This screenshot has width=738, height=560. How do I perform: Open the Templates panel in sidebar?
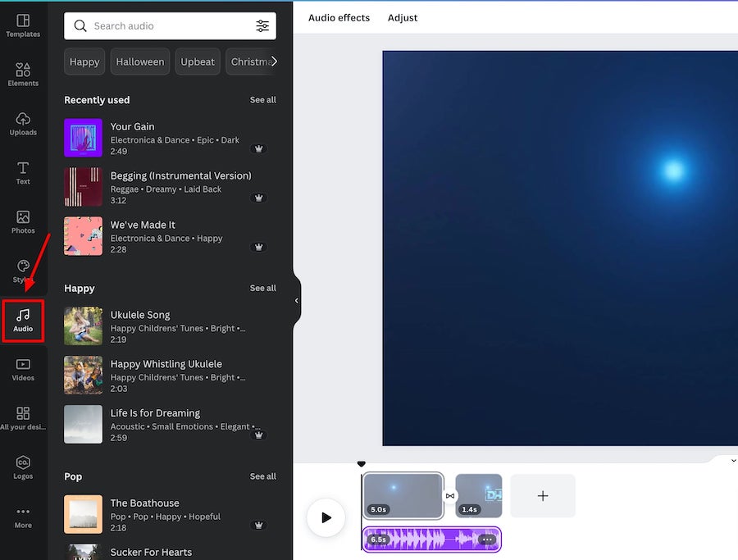point(23,25)
